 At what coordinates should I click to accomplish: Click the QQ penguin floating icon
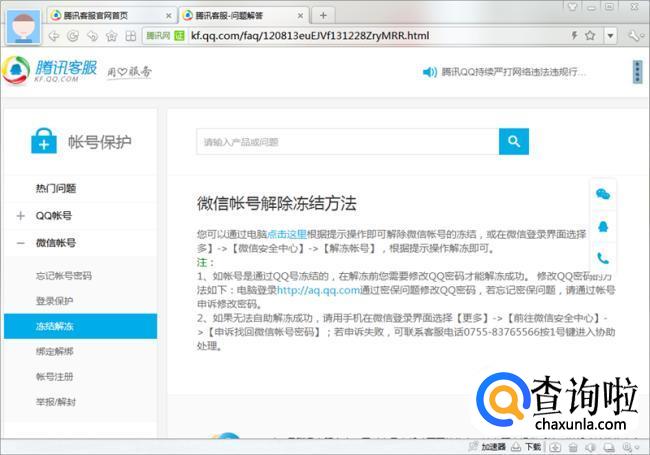click(603, 226)
